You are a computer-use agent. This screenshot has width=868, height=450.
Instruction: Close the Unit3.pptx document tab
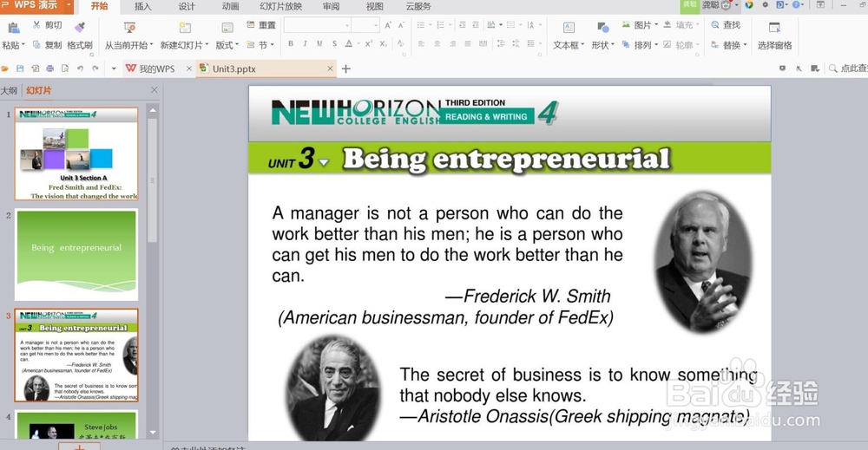(x=330, y=68)
